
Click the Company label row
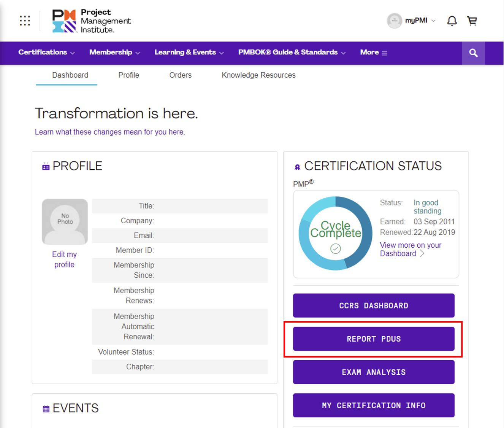tap(180, 221)
